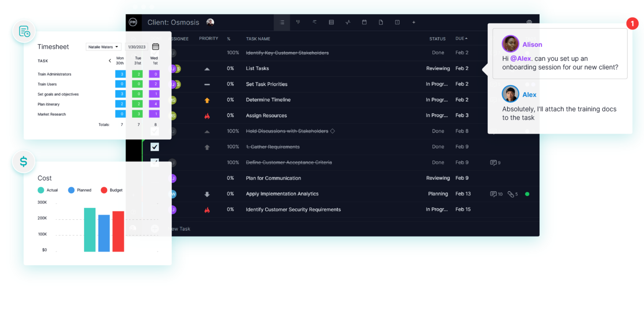Select the Sheet view icon
The image size is (644, 322).
331,22
